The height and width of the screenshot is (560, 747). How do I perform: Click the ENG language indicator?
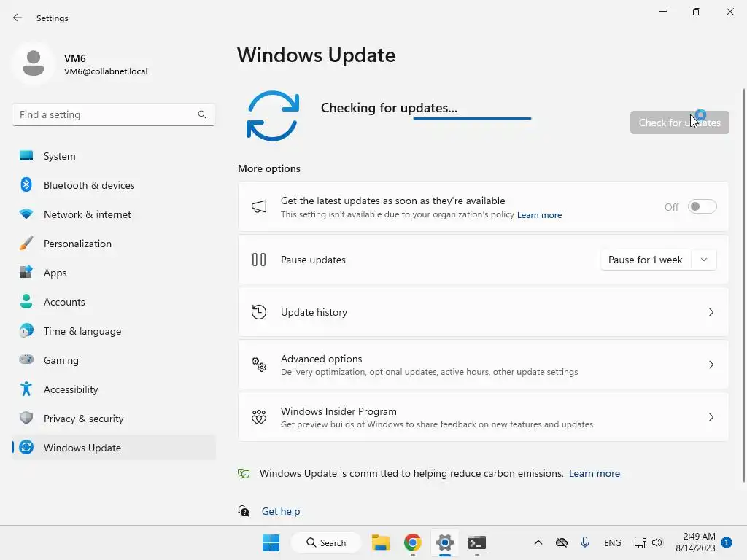tap(612, 542)
